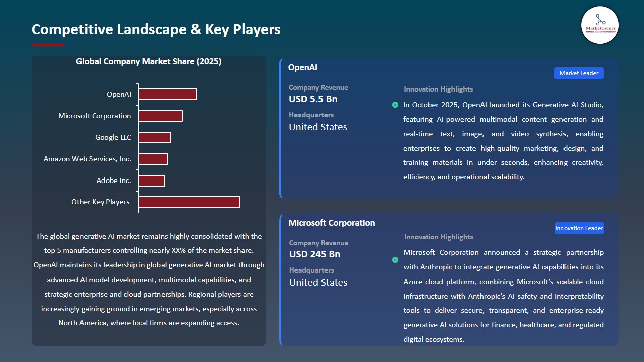The image size is (644, 362).
Task: Click Innovation Highlights heading in OpenAI card
Action: [x=438, y=89]
